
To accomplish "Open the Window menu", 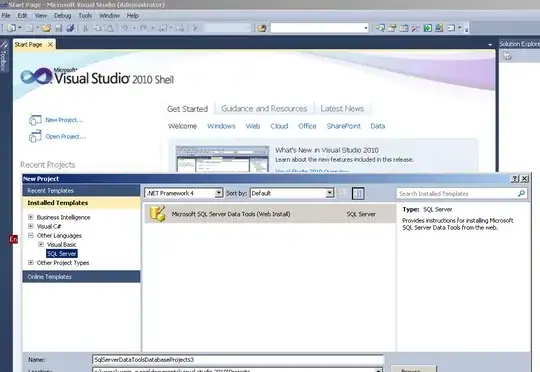I will click(109, 16).
